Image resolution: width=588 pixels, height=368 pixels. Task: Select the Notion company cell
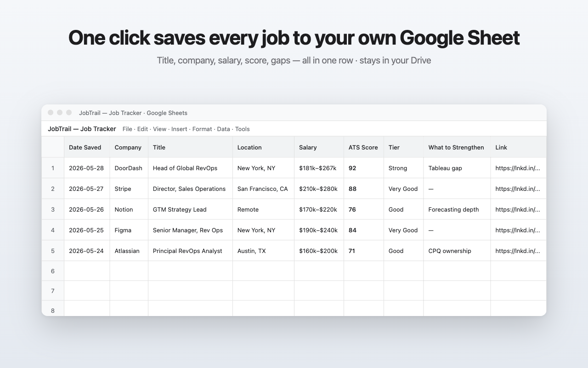point(129,209)
